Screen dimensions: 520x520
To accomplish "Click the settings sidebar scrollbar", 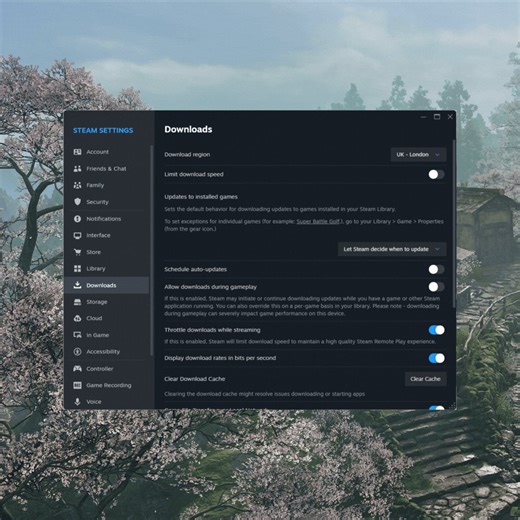I will (152, 250).
